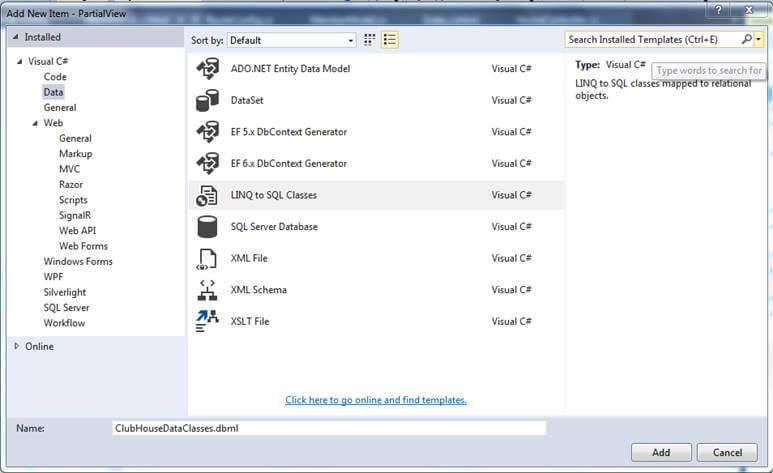Select the Code category
Screen dimensions: 773x473
55,77
